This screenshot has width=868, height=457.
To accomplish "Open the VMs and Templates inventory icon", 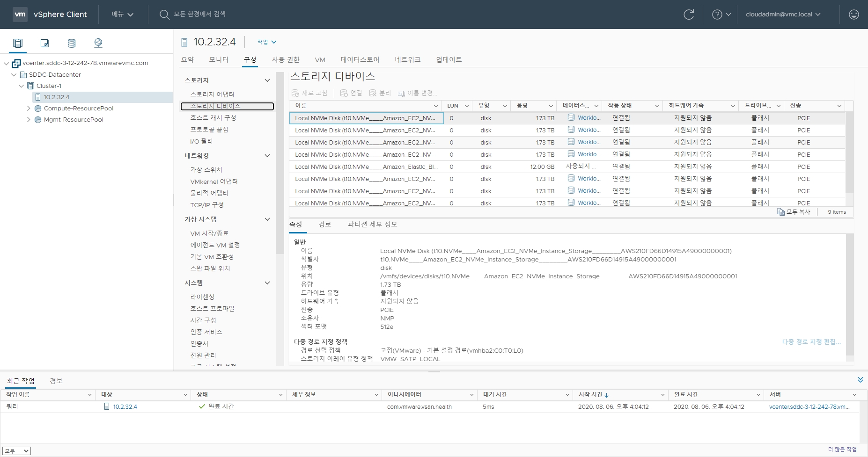I will click(44, 43).
